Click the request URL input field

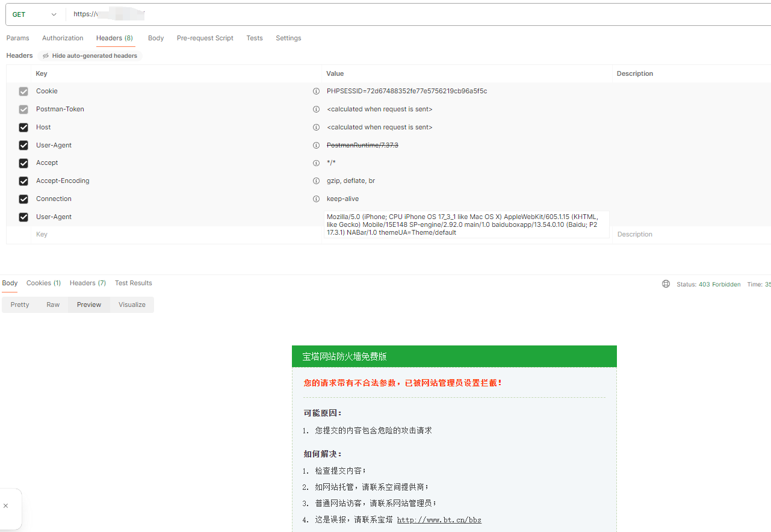coord(361,14)
